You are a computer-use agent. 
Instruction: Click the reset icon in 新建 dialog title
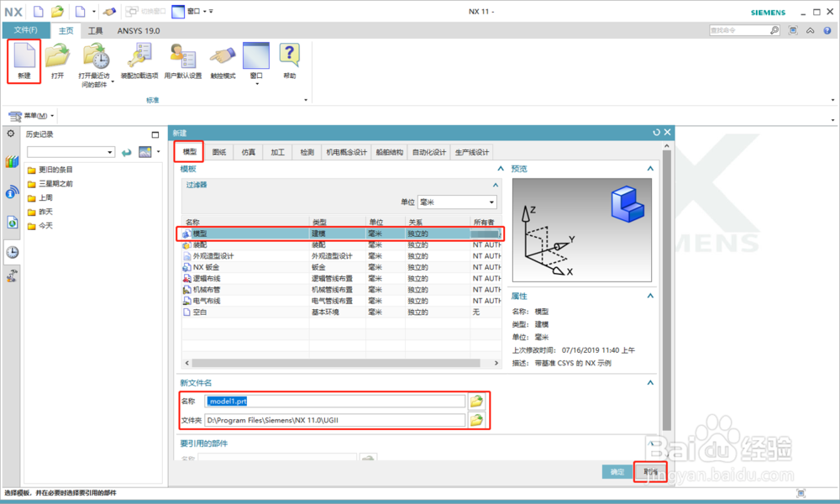[x=656, y=132]
